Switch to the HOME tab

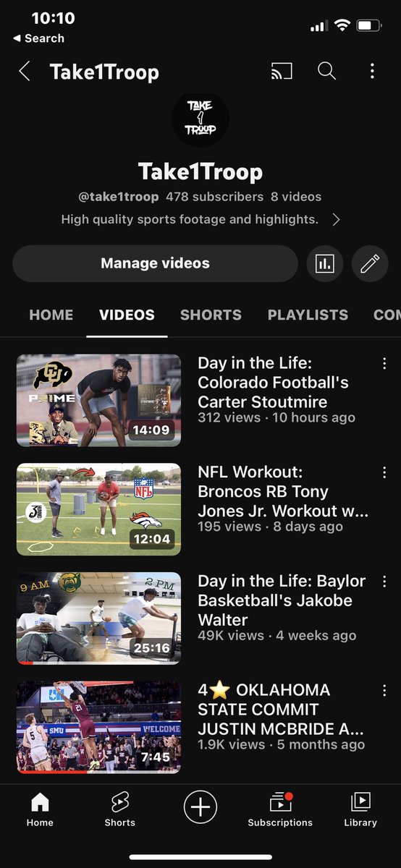point(51,315)
